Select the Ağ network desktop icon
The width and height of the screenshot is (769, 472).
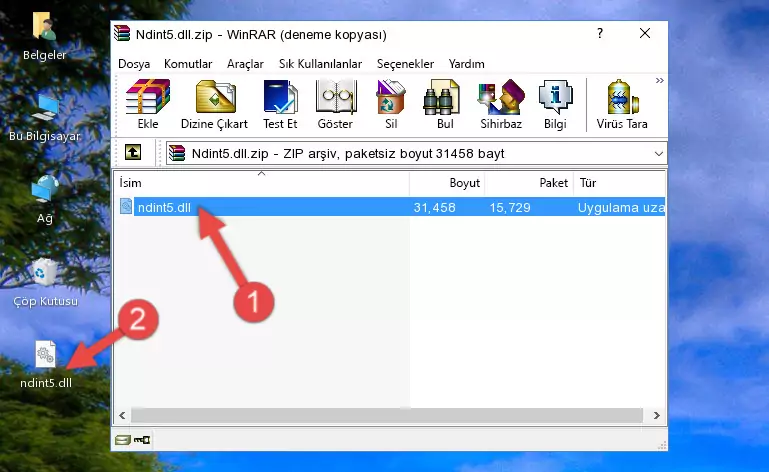coord(44,200)
